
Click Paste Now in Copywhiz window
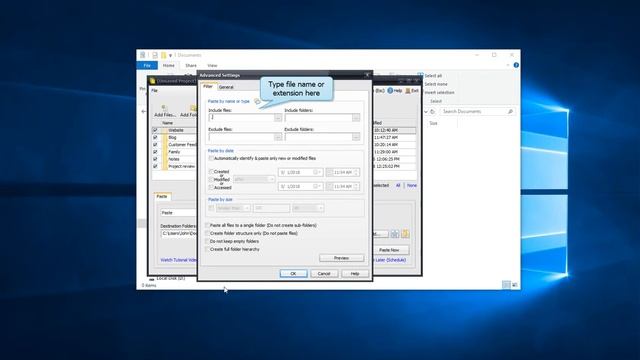point(389,250)
